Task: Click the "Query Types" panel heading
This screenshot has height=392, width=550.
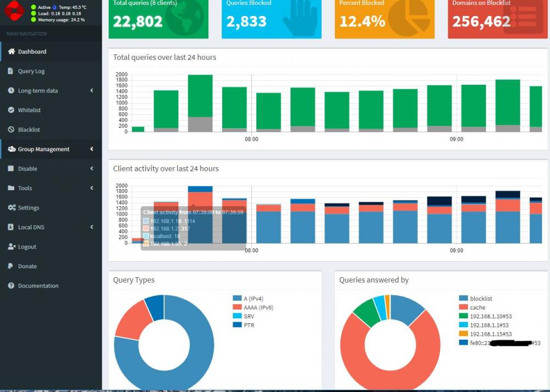Action: [134, 280]
